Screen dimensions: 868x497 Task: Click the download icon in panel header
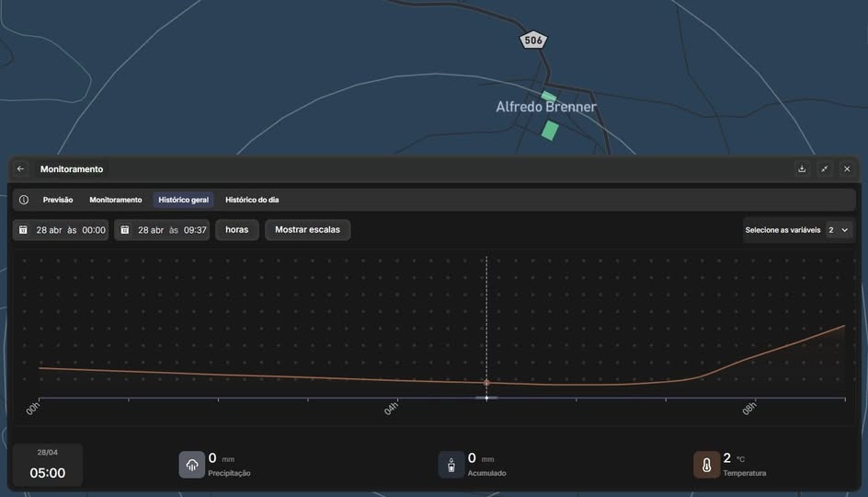(802, 169)
